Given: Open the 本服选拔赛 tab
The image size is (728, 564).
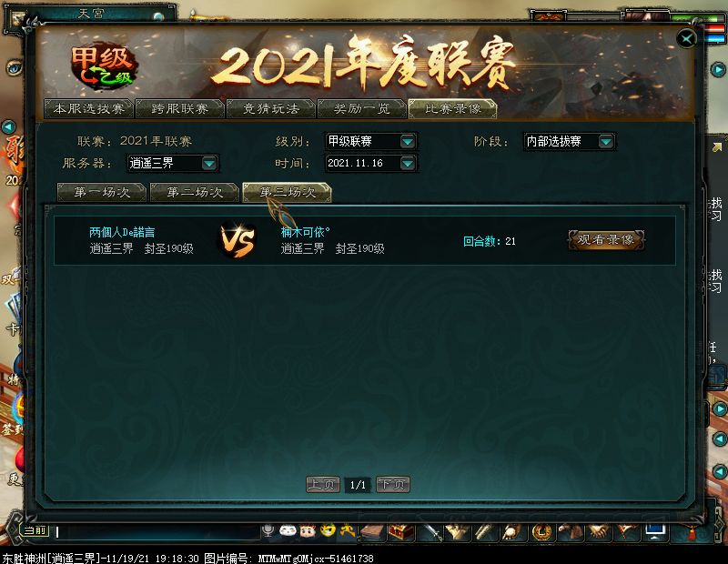Looking at the screenshot, I should pos(88,108).
